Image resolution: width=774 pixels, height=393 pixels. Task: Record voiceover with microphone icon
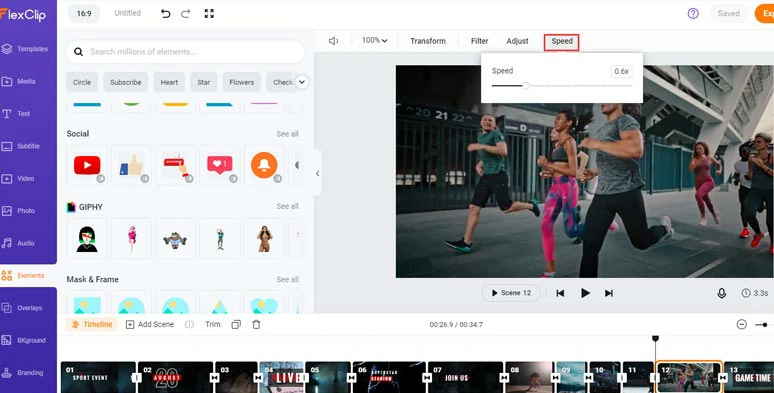pos(721,293)
